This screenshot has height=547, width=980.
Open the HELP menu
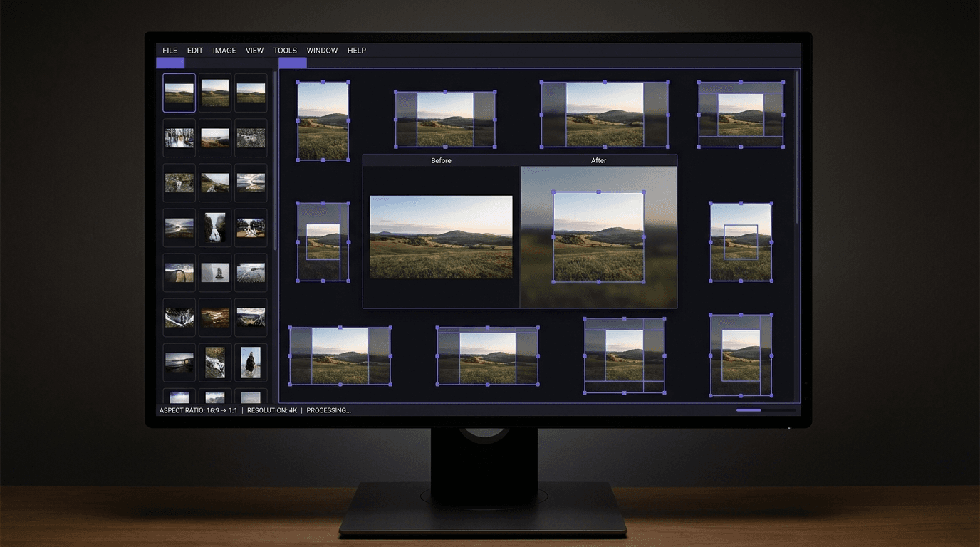tap(357, 51)
